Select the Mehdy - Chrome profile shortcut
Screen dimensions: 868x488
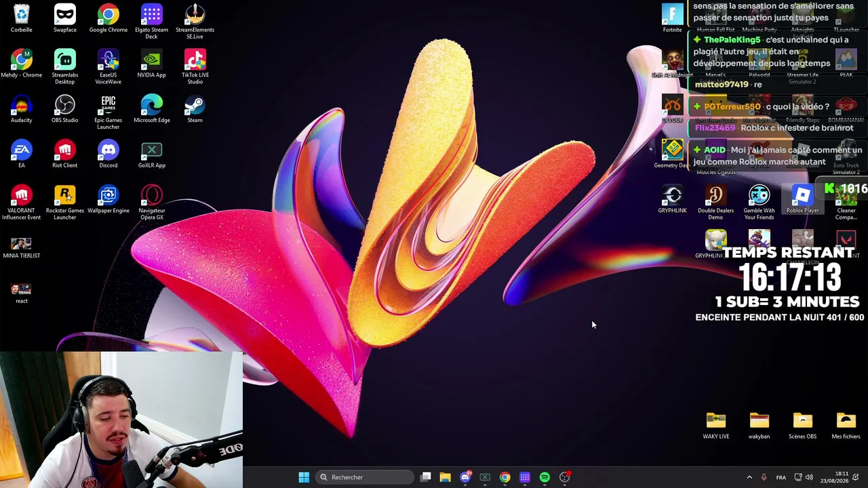[22, 64]
